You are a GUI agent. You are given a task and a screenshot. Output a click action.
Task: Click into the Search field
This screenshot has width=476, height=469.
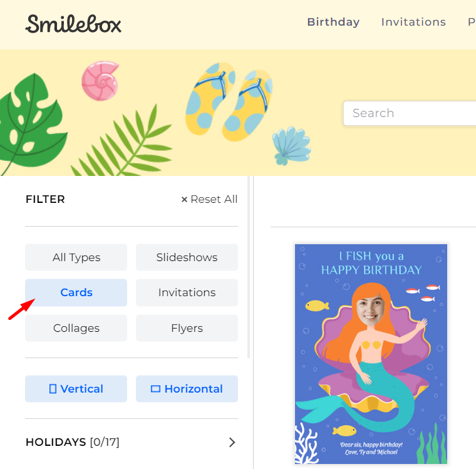pyautogui.click(x=410, y=113)
